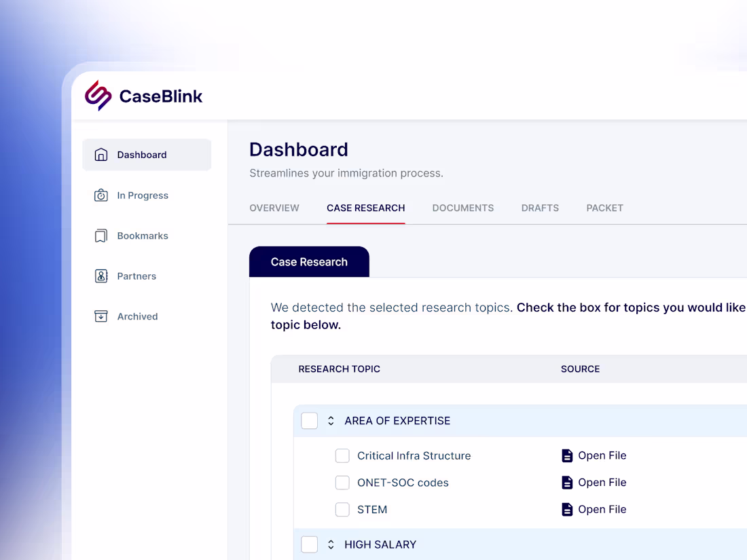Expand the HIGH SALARY group arrows

pos(331,544)
